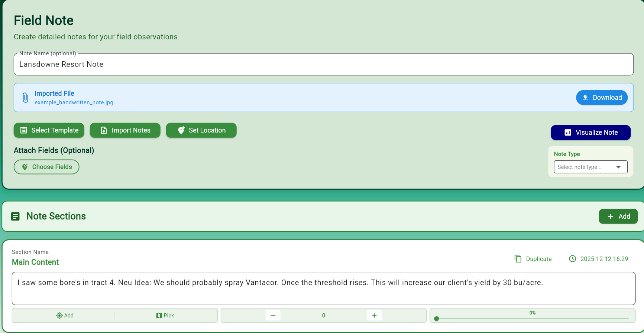Click the Set Location button

tap(201, 130)
